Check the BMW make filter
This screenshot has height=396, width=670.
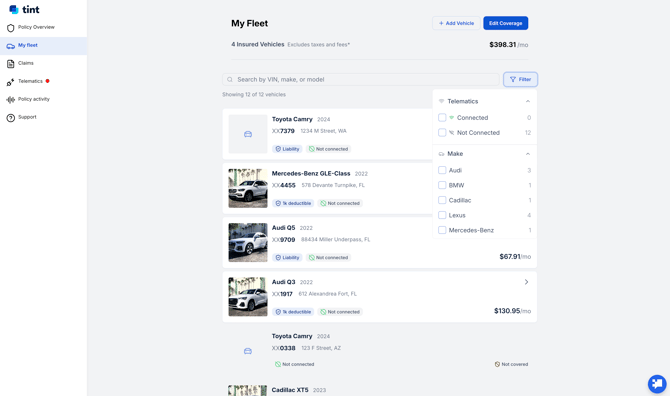click(442, 185)
